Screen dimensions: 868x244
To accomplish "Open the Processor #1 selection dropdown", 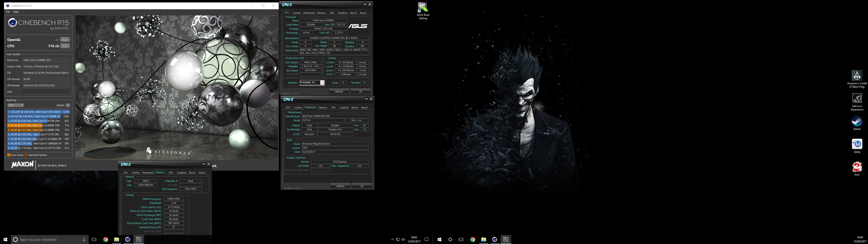I will (312, 82).
